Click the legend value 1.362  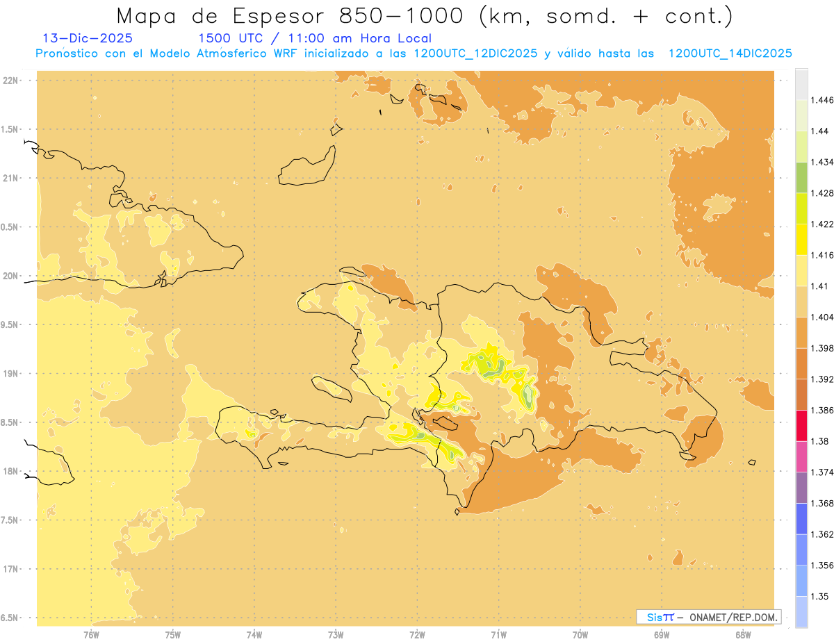click(822, 534)
